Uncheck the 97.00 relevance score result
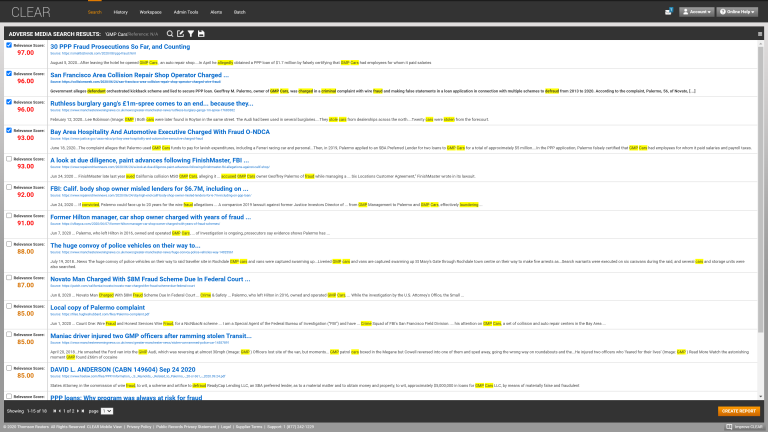768x432 pixels. (8, 46)
